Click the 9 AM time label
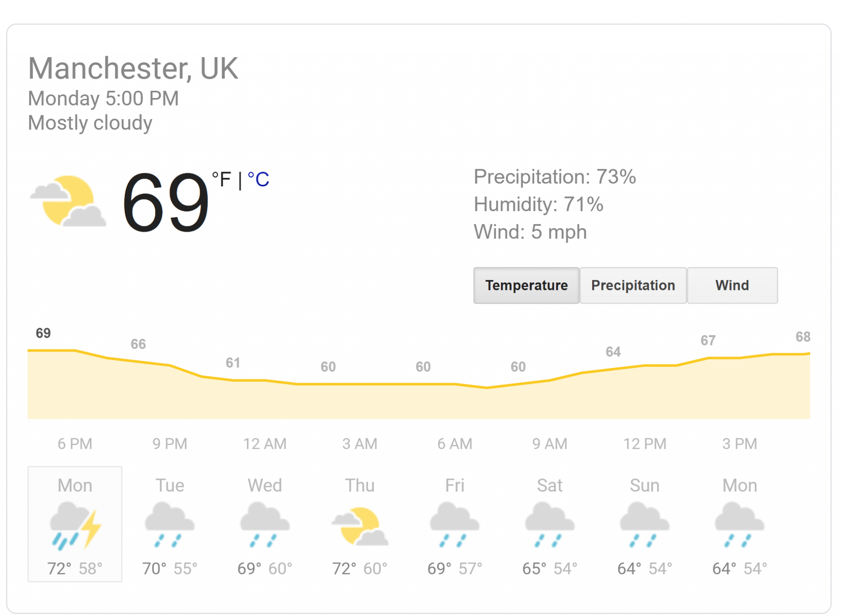Screen dimensions: 841x616 pos(550,444)
